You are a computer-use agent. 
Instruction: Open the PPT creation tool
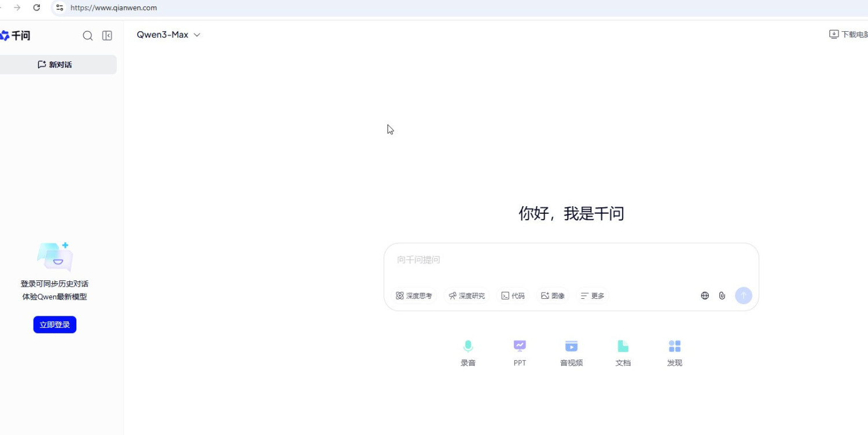pyautogui.click(x=520, y=352)
